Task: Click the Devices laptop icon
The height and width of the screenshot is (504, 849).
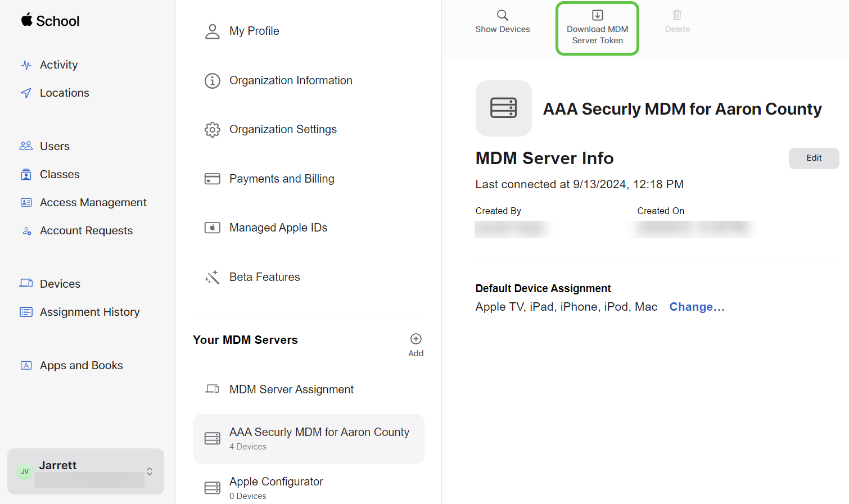Action: pos(26,283)
